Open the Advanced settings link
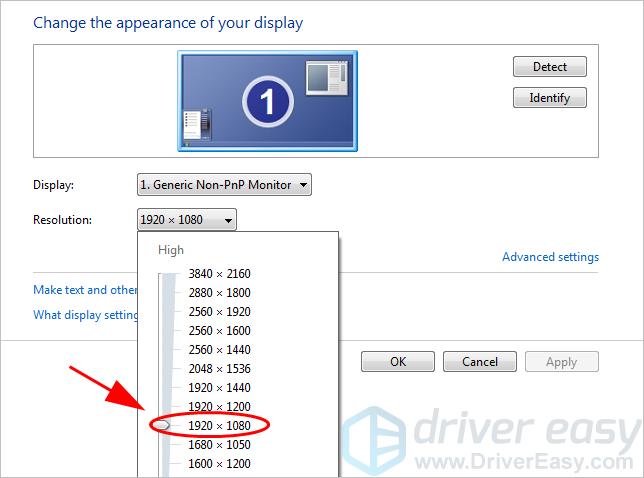 coord(550,257)
